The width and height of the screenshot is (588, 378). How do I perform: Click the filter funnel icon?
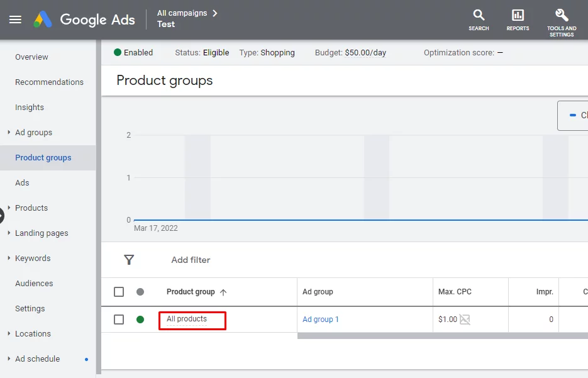click(x=129, y=260)
